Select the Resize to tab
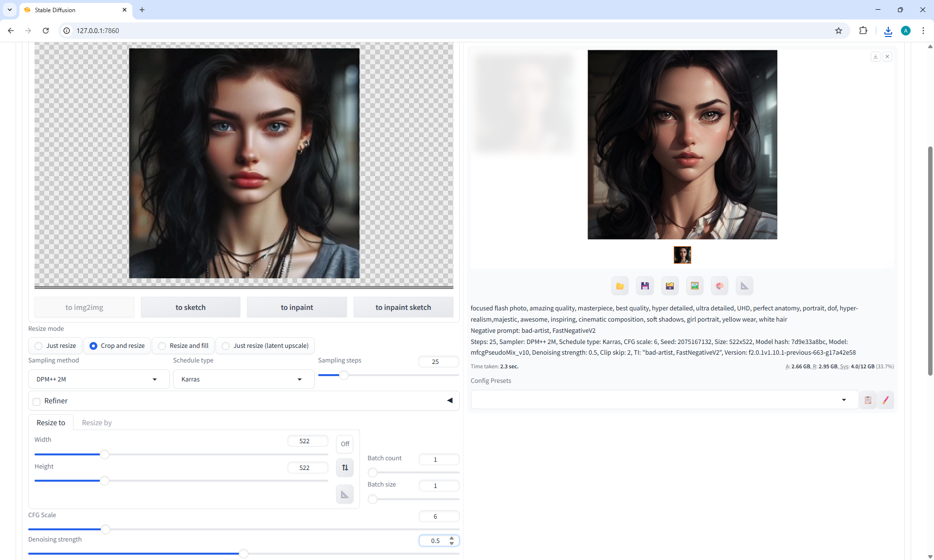This screenshot has width=934, height=560. point(51,422)
